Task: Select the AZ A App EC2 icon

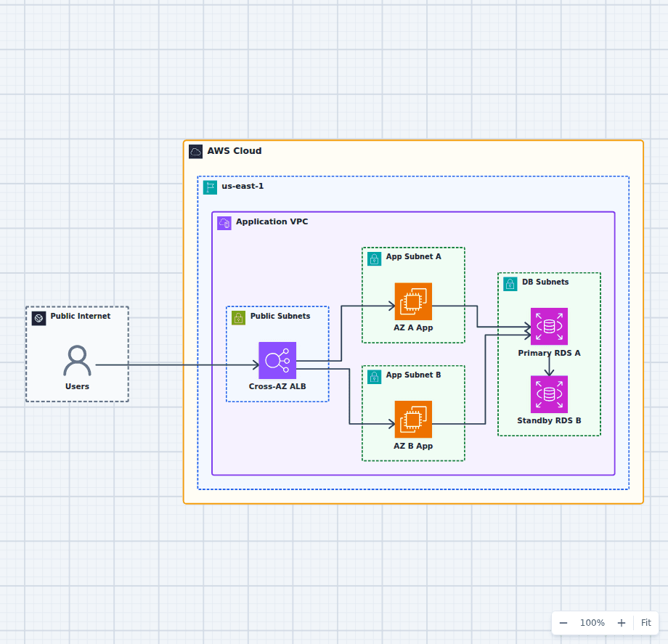Action: 413,301
